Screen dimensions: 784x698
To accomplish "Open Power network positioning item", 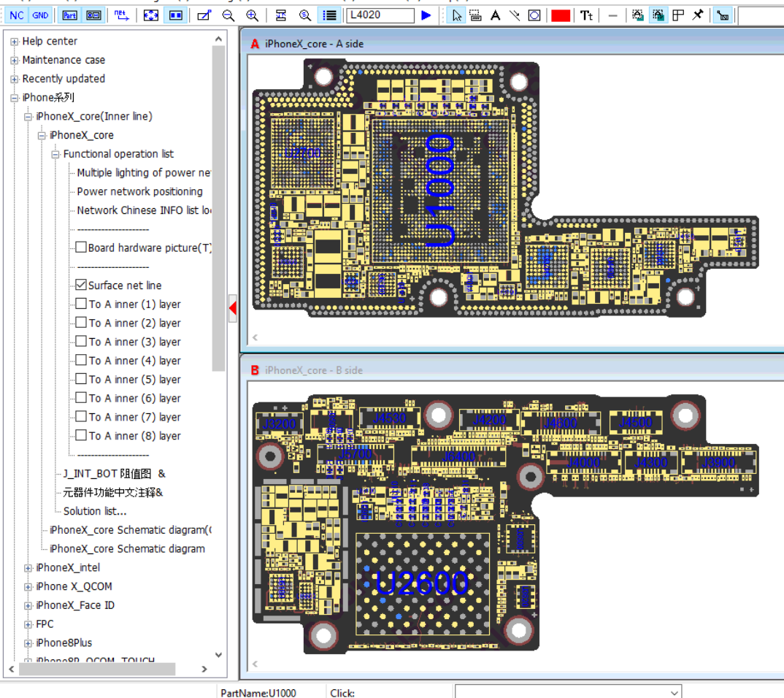I will (139, 191).
